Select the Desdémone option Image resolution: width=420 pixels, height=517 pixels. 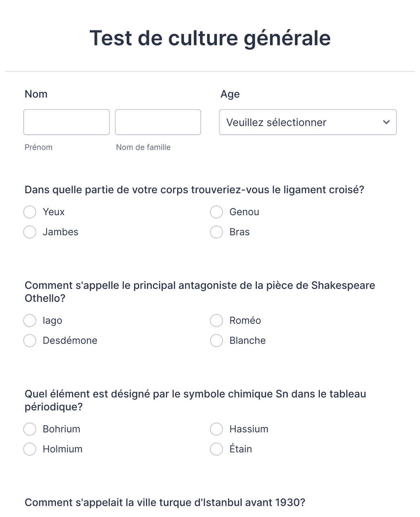[29, 340]
